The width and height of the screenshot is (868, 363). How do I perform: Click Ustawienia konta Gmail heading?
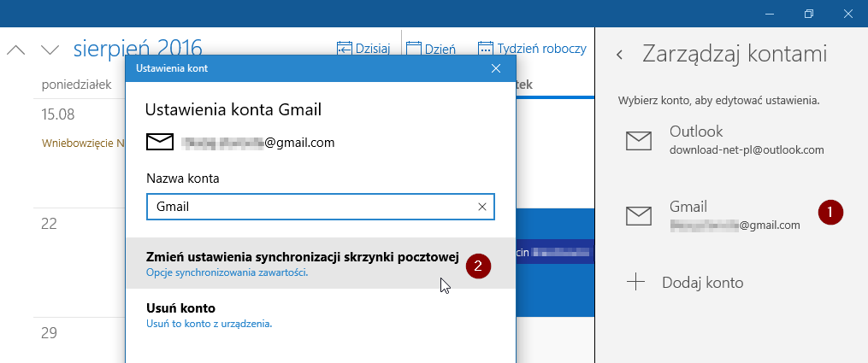click(x=233, y=110)
